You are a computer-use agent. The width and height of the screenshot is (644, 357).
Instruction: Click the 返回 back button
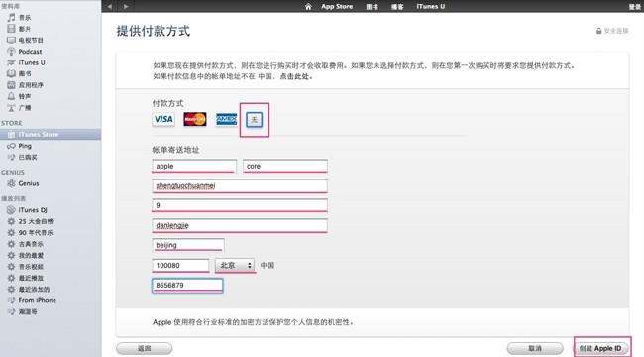(x=145, y=348)
